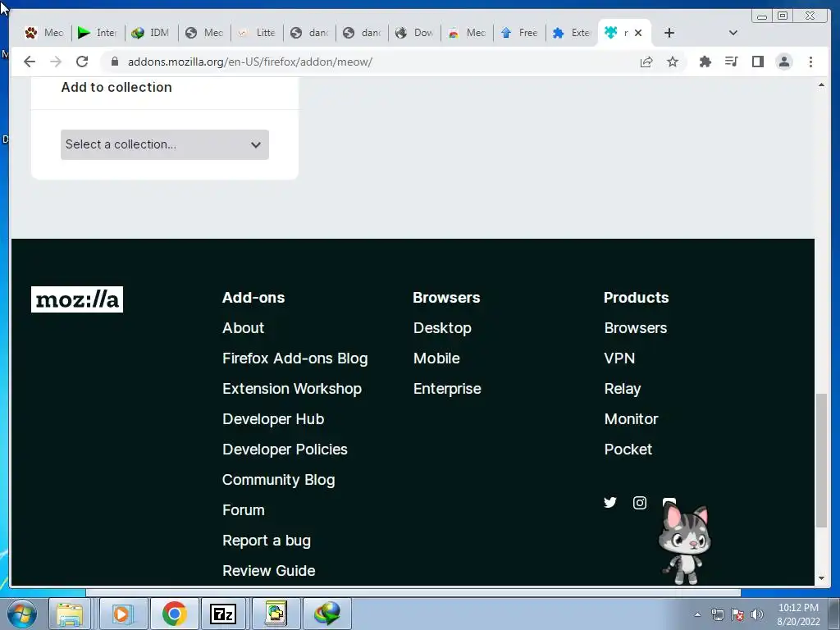This screenshot has height=630, width=840.
Task: Toggle the Chrome side panel icon
Action: [x=757, y=62]
